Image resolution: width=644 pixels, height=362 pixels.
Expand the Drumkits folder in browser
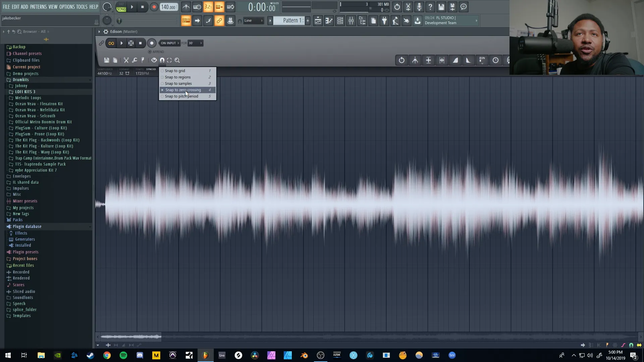pyautogui.click(x=21, y=80)
